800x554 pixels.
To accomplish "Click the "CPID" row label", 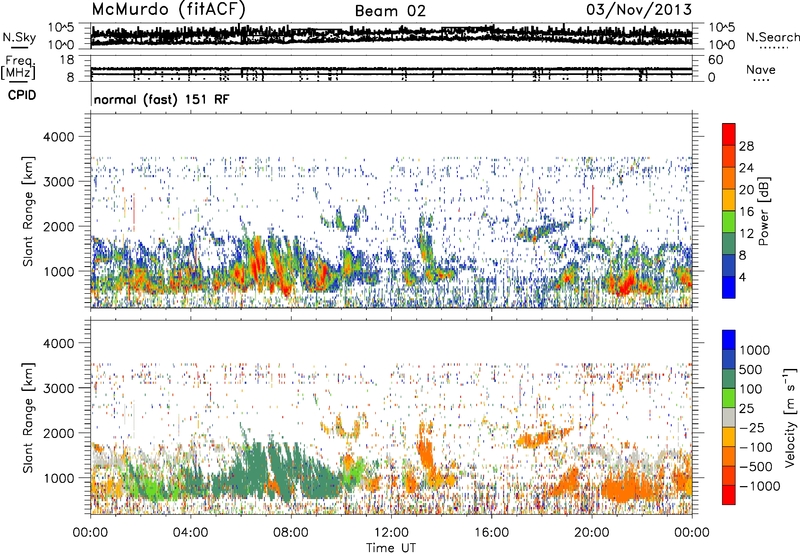I will coord(22,95).
